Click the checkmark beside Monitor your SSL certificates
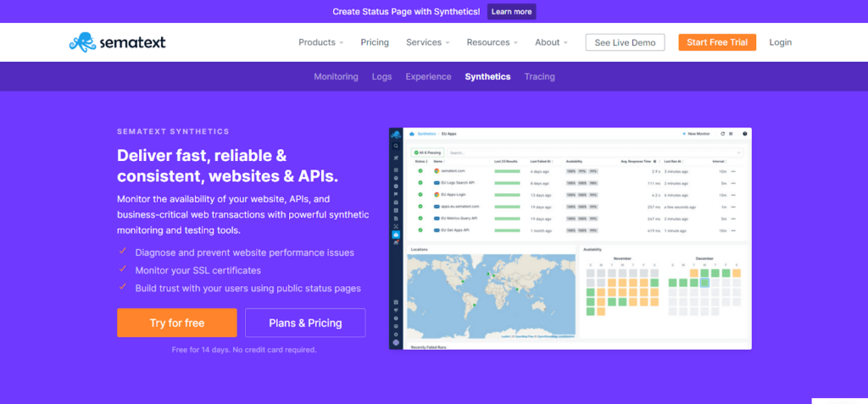868x404 pixels. pos(123,269)
